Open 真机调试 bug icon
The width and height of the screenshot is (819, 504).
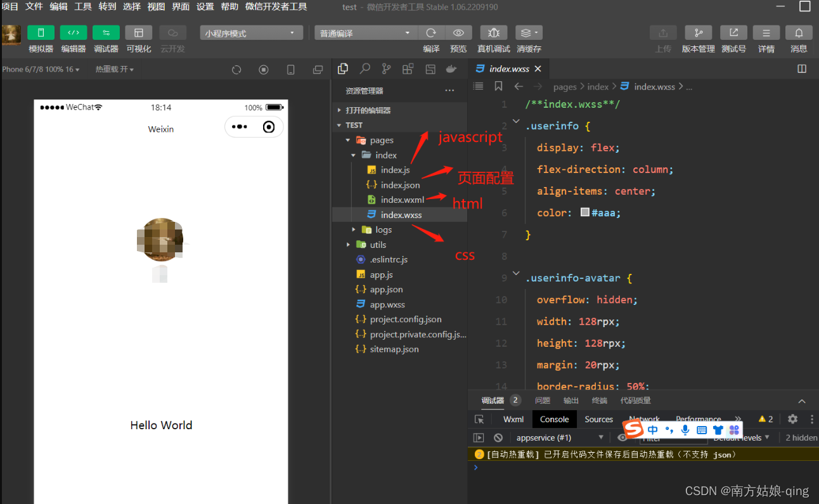[494, 33]
